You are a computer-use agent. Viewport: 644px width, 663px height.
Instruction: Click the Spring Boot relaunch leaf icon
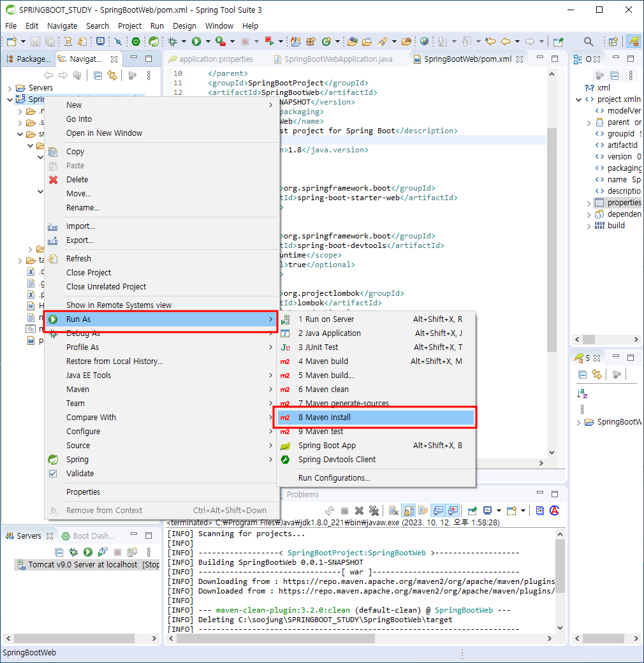pyautogui.click(x=154, y=41)
